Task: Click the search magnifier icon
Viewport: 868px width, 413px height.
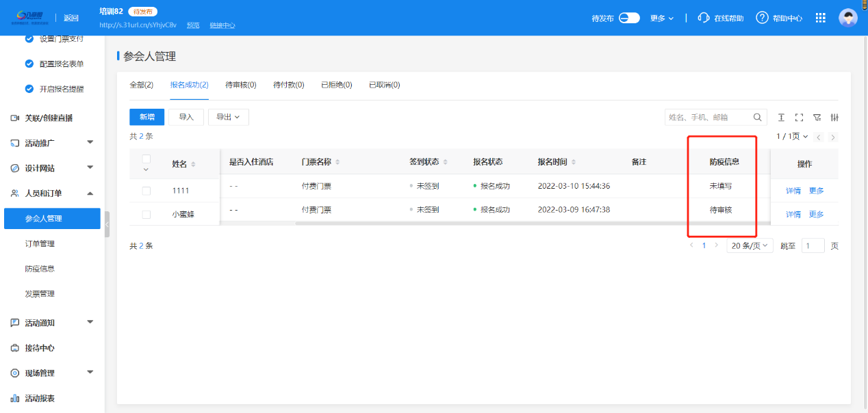Action: tap(758, 117)
